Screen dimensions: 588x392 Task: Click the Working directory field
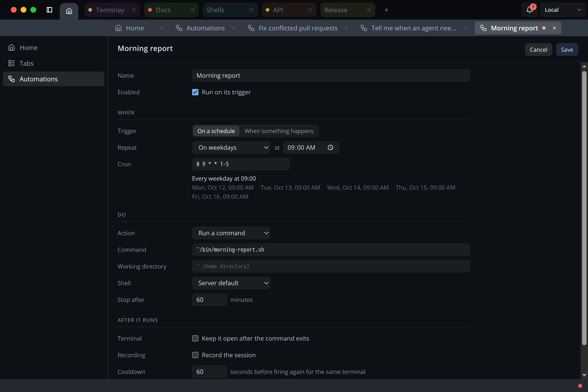tap(331, 266)
